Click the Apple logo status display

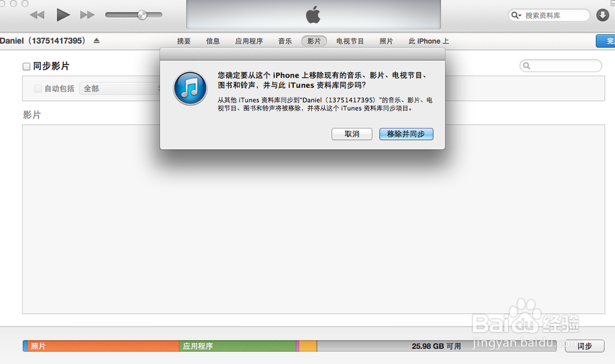[x=314, y=15]
